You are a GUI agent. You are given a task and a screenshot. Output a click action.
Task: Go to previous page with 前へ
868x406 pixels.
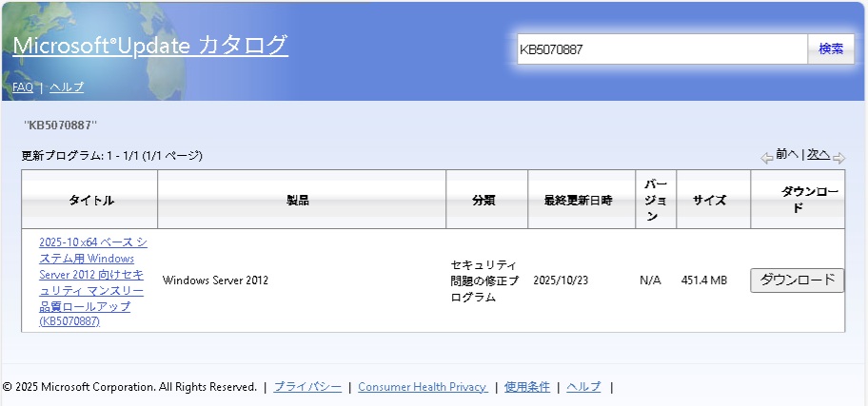point(786,154)
